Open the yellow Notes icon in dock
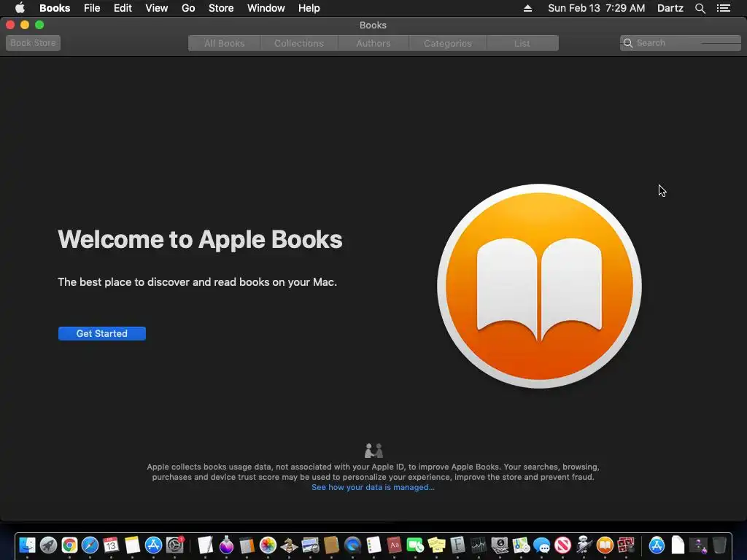The height and width of the screenshot is (560, 747). click(132, 545)
